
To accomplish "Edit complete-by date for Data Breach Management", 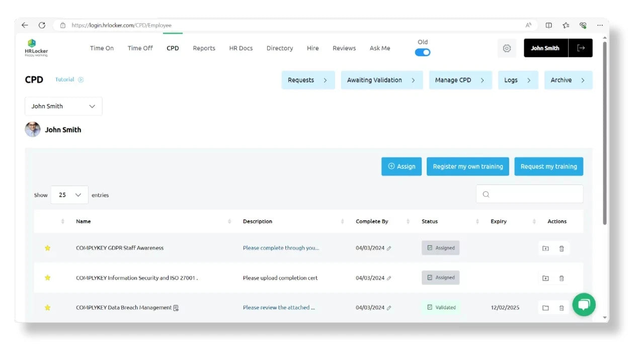I will tap(389, 308).
